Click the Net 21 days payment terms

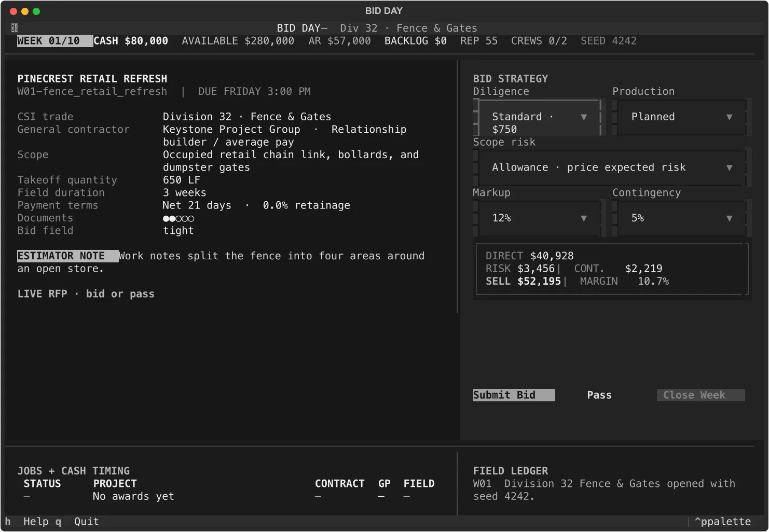coord(197,205)
